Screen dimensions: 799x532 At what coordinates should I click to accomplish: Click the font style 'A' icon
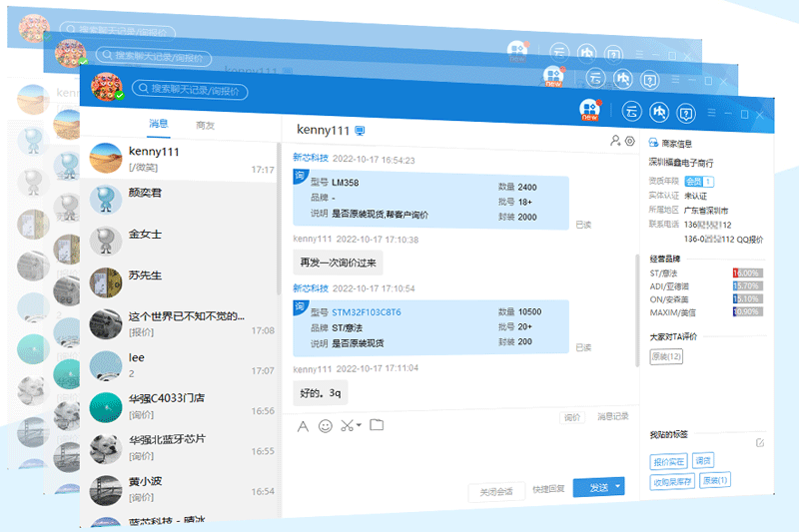[304, 426]
